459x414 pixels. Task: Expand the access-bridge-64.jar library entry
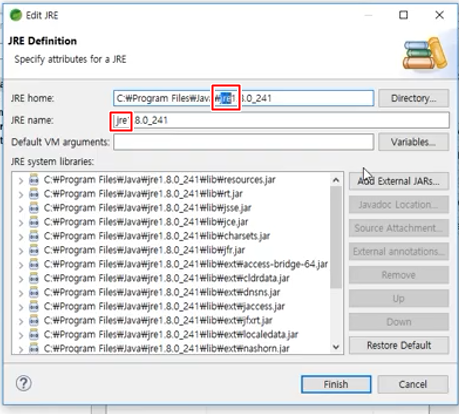click(21, 265)
